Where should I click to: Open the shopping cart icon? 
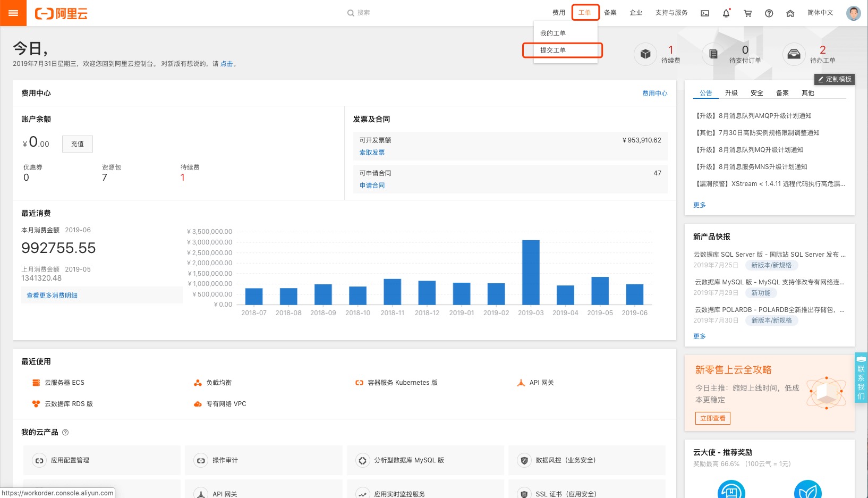747,13
